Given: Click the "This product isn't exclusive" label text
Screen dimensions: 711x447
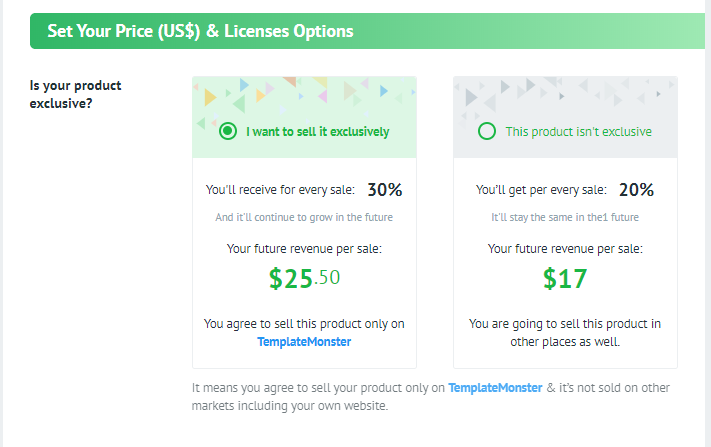Looking at the screenshot, I should tap(578, 131).
